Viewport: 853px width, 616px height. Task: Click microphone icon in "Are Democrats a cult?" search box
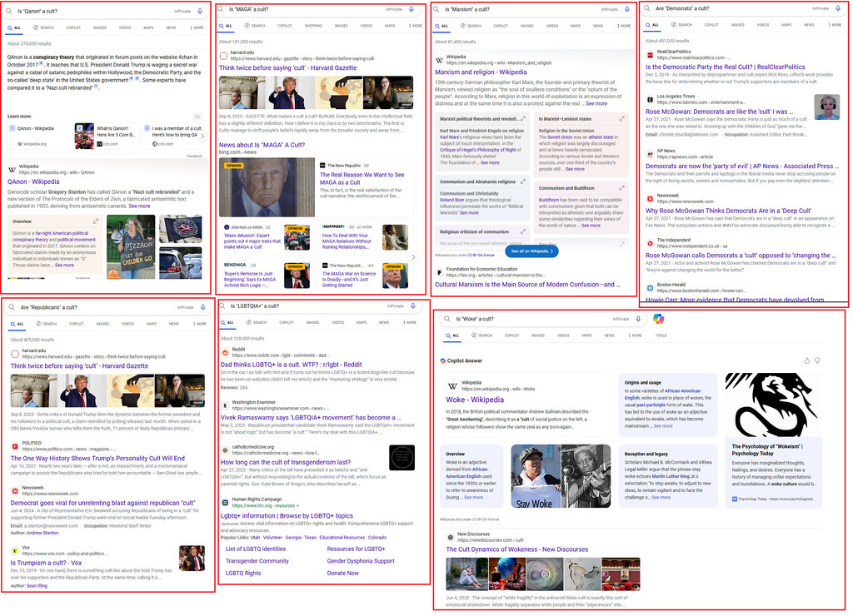838,8
